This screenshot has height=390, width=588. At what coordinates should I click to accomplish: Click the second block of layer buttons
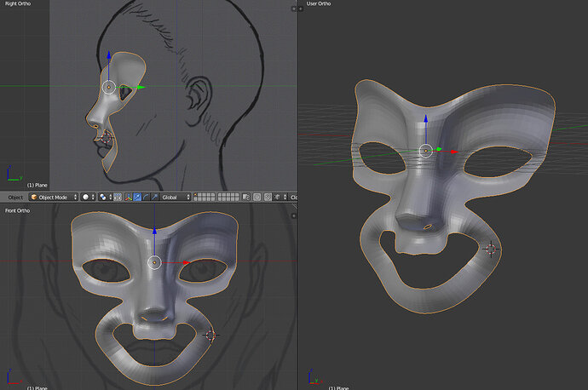tap(228, 197)
